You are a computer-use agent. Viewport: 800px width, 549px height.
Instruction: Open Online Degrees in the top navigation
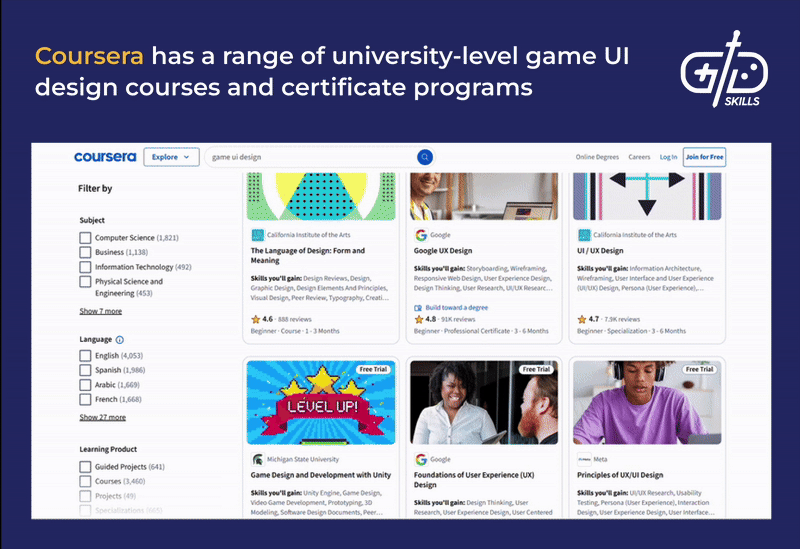597,157
